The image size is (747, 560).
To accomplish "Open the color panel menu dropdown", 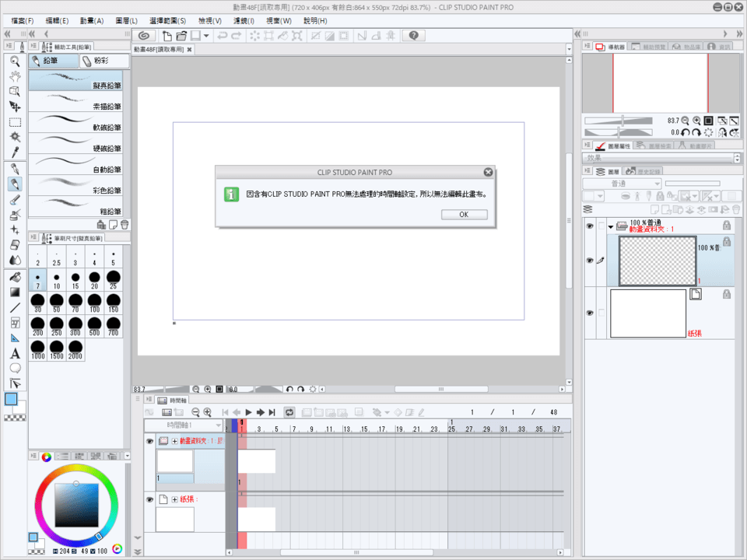I will pos(127,456).
